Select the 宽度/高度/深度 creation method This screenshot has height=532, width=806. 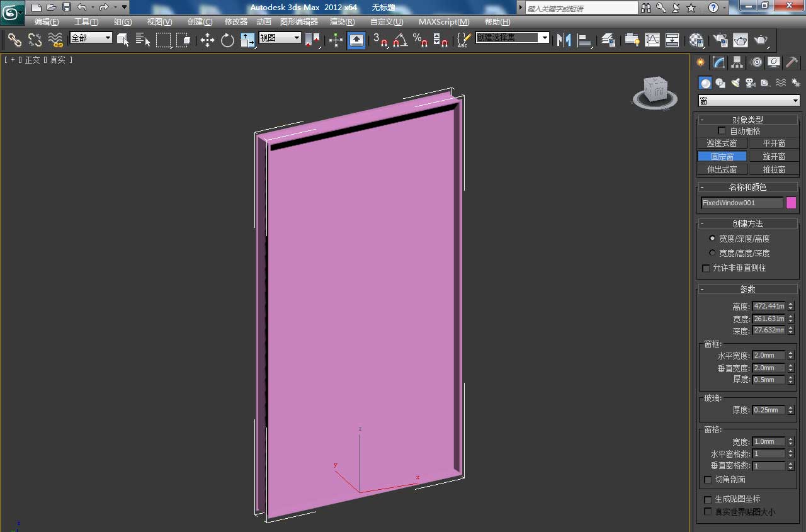coord(712,252)
